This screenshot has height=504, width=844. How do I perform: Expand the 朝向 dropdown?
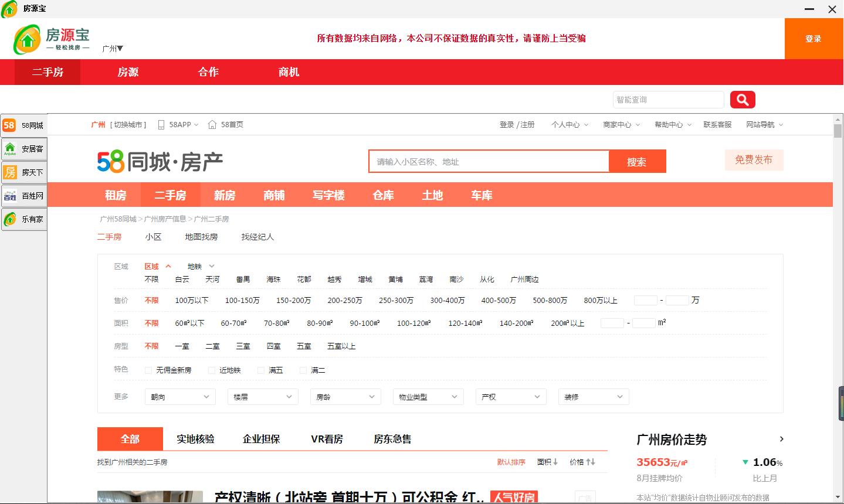tap(180, 397)
